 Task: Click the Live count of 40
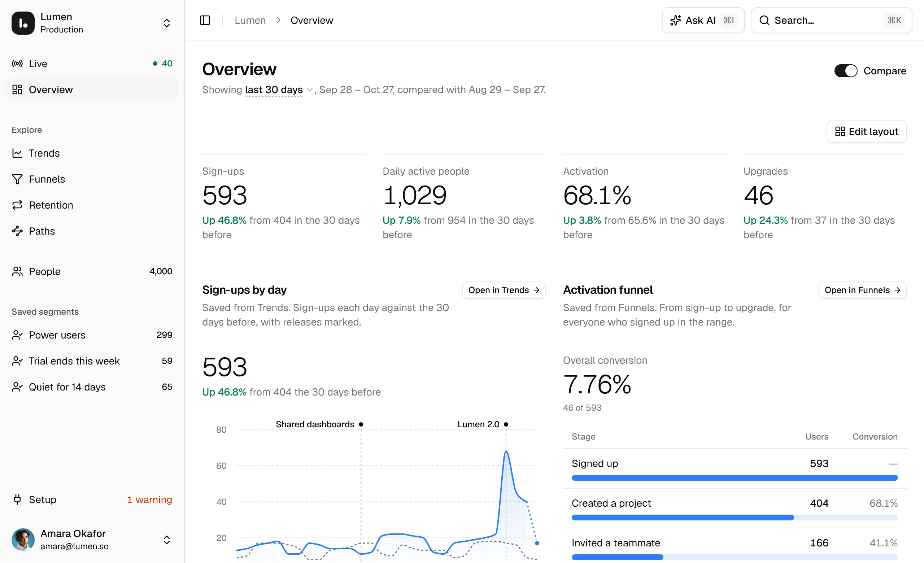coord(167,64)
